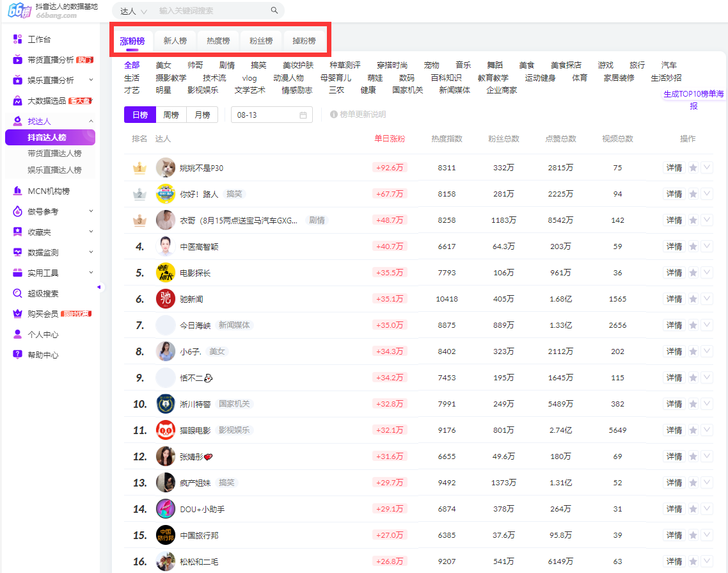Select 抖音达人榜 in the sidebar
The height and width of the screenshot is (573, 728).
50,138
